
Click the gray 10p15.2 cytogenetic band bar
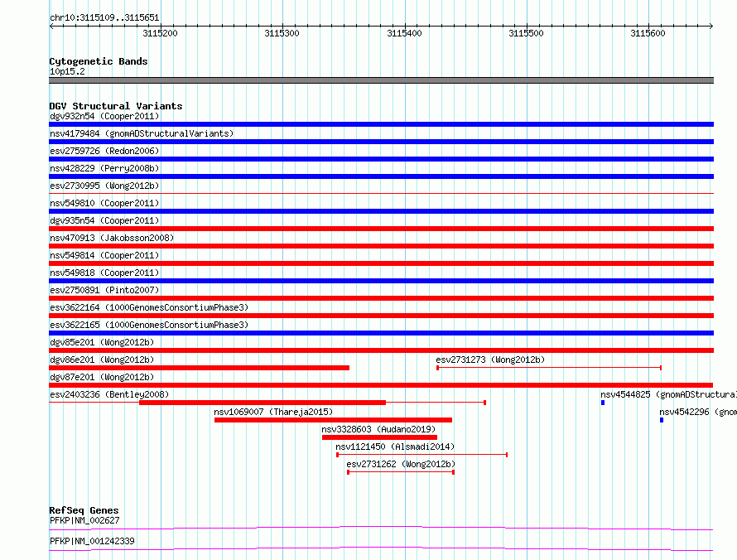coord(381,80)
